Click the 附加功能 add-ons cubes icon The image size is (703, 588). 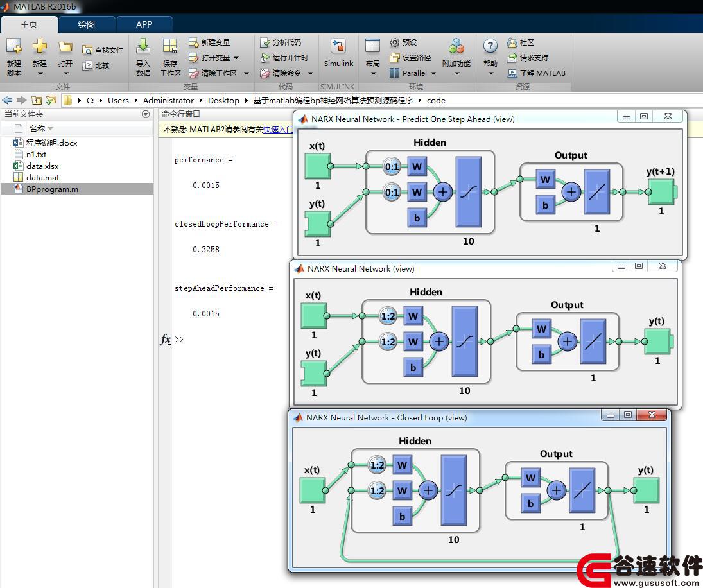(x=456, y=46)
